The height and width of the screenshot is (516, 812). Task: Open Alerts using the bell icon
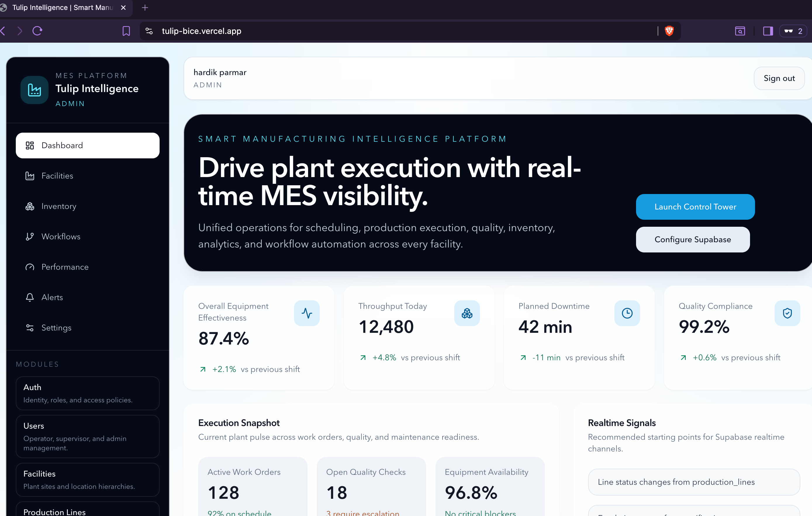[x=30, y=297]
